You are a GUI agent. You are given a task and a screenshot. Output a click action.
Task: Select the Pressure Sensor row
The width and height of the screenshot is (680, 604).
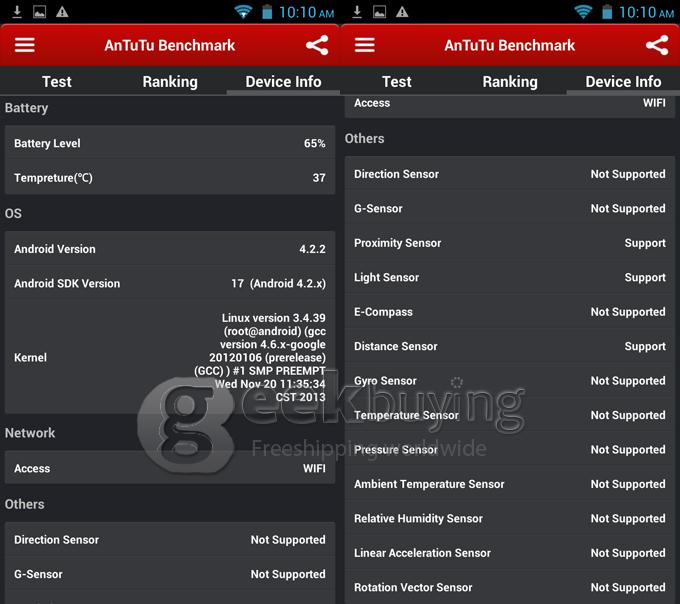pos(510,450)
